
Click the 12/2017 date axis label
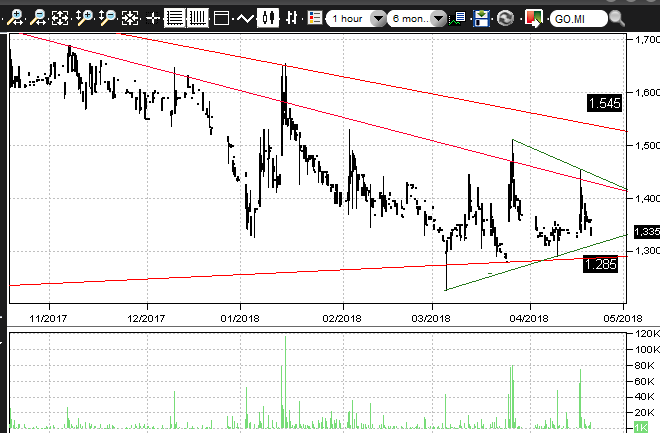coord(146,319)
